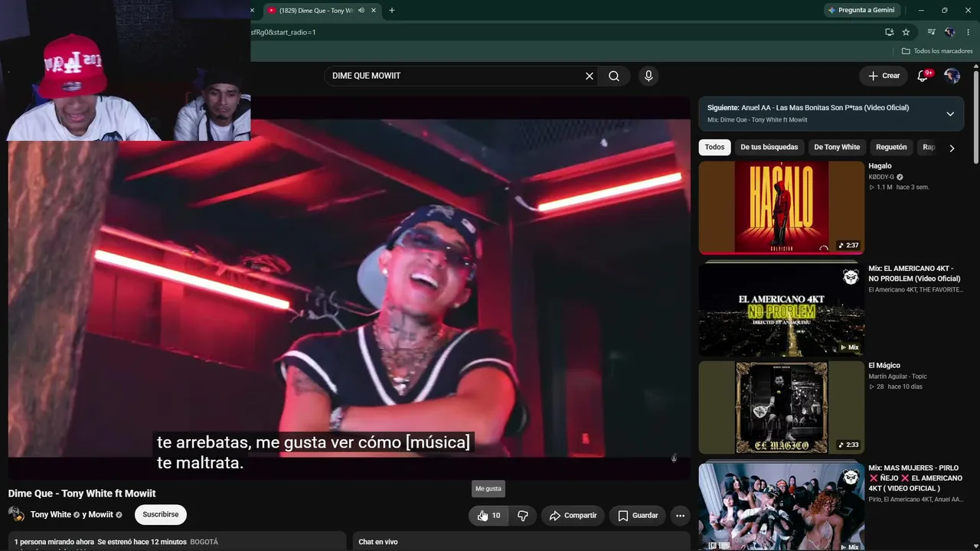This screenshot has width=980, height=551.
Task: Click the '1 persona mirando ahora' text
Action: pyautogui.click(x=54, y=542)
